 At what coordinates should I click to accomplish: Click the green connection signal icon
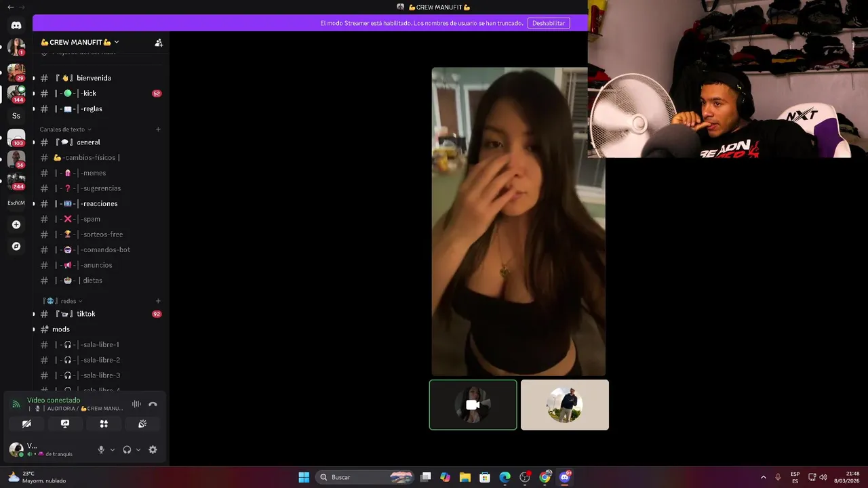[x=16, y=404]
